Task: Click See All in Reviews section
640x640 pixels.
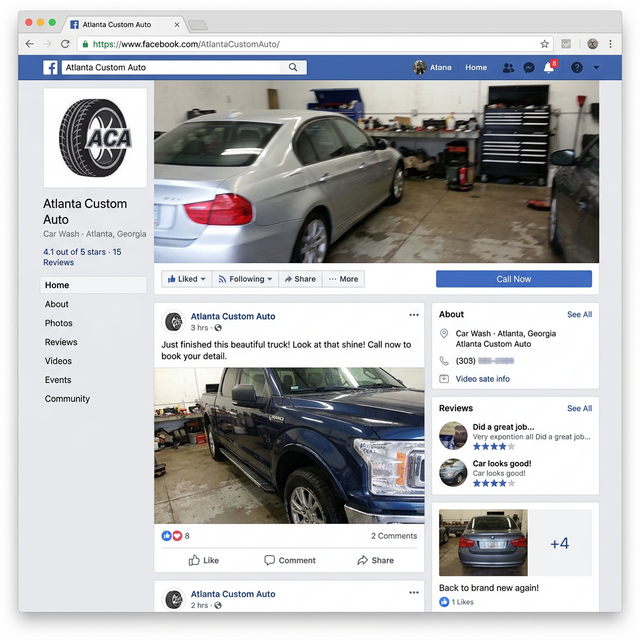Action: tap(579, 408)
